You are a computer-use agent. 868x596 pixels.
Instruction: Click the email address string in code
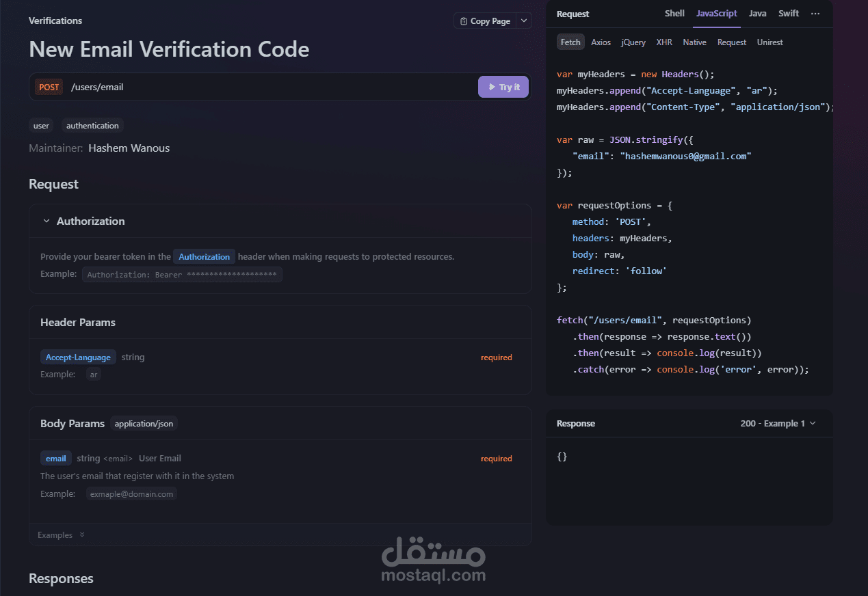tap(686, 156)
